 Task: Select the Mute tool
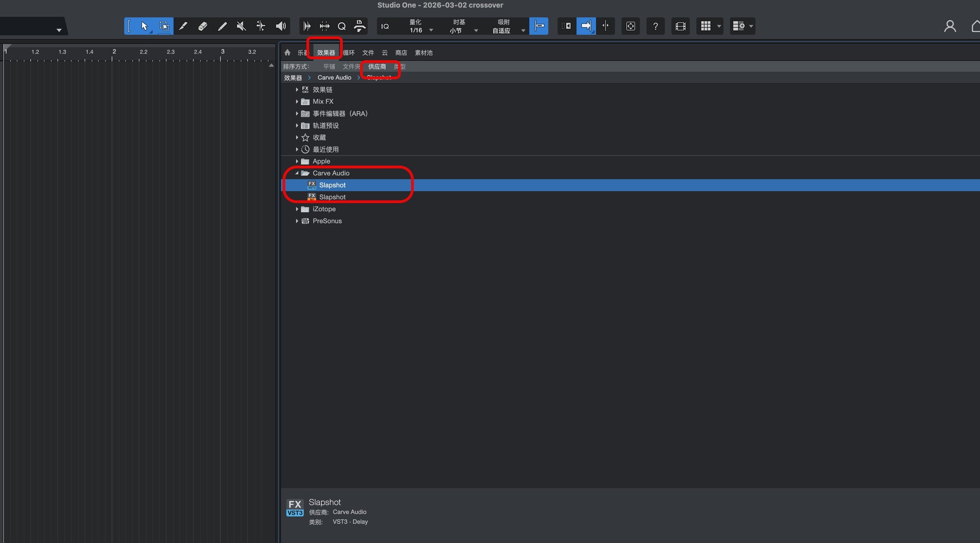point(241,26)
